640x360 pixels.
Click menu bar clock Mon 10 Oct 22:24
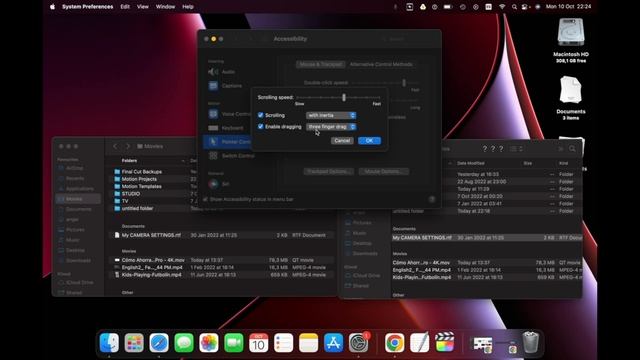coord(568,7)
